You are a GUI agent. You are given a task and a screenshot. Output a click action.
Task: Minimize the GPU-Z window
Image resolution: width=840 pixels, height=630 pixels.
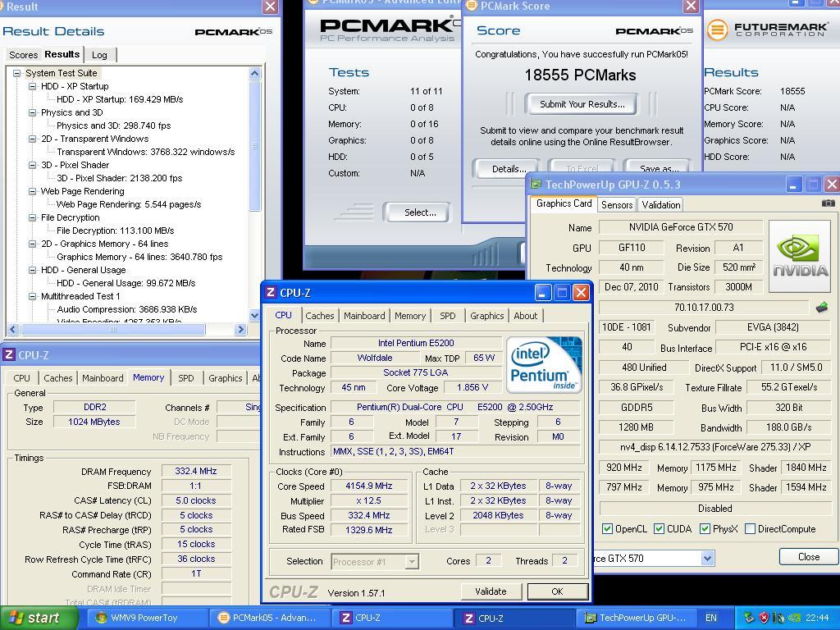point(794,185)
